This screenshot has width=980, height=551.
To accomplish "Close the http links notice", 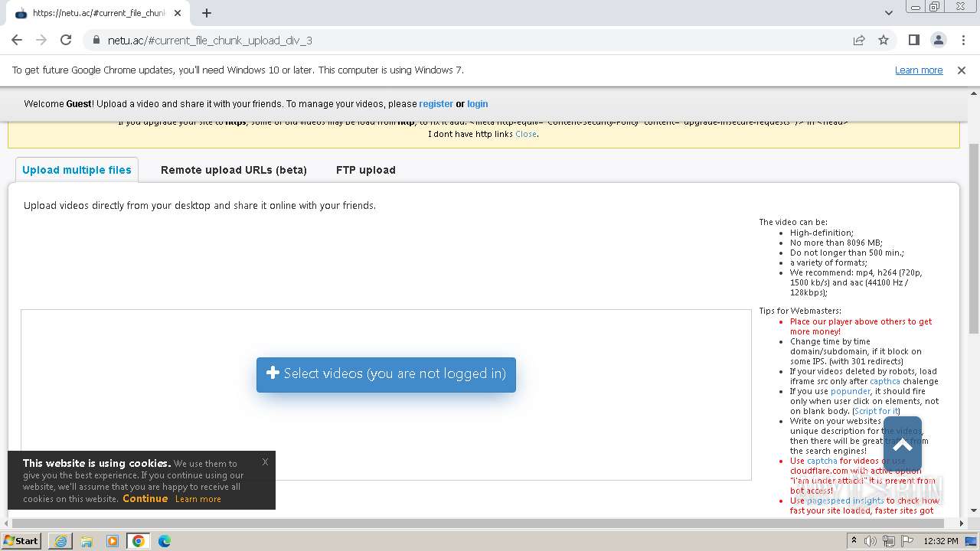I will click(526, 134).
